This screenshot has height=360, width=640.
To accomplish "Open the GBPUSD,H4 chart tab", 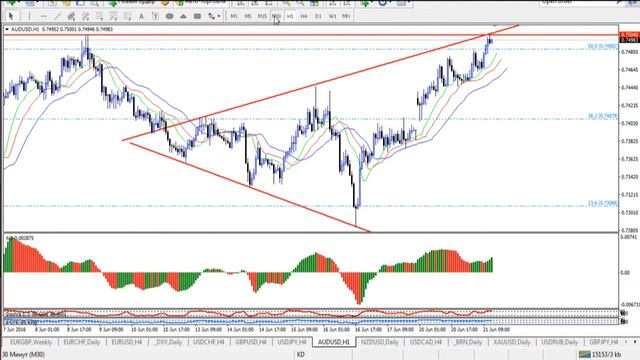I will pyautogui.click(x=251, y=342).
